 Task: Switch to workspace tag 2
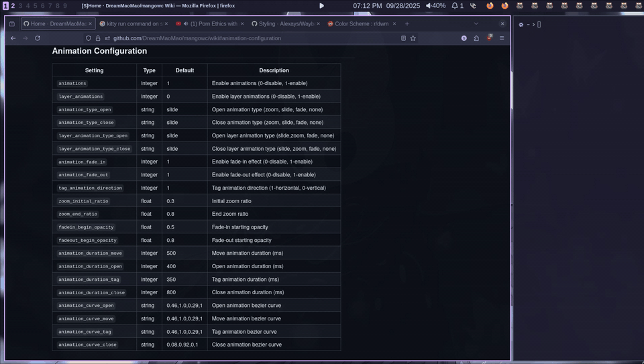13,6
